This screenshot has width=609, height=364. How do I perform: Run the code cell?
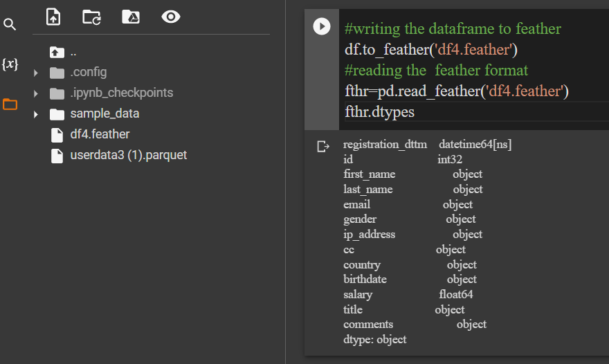point(322,26)
